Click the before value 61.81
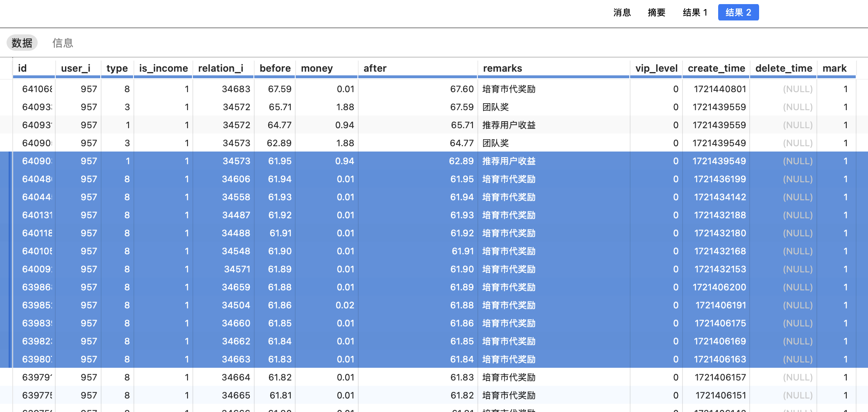Viewport: 868px width, 412px height. 280,396
